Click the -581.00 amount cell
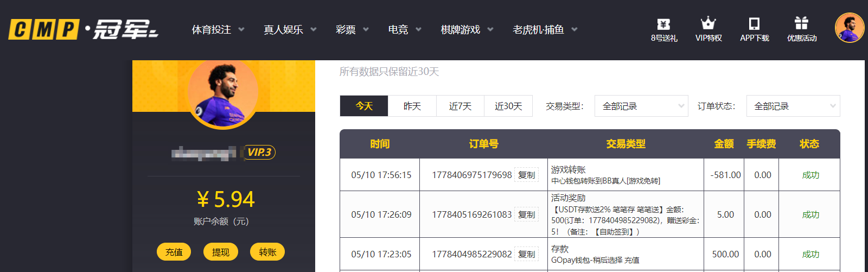 coord(725,175)
